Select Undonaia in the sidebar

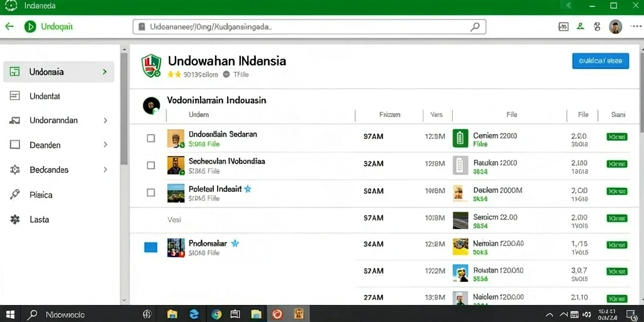(58, 72)
